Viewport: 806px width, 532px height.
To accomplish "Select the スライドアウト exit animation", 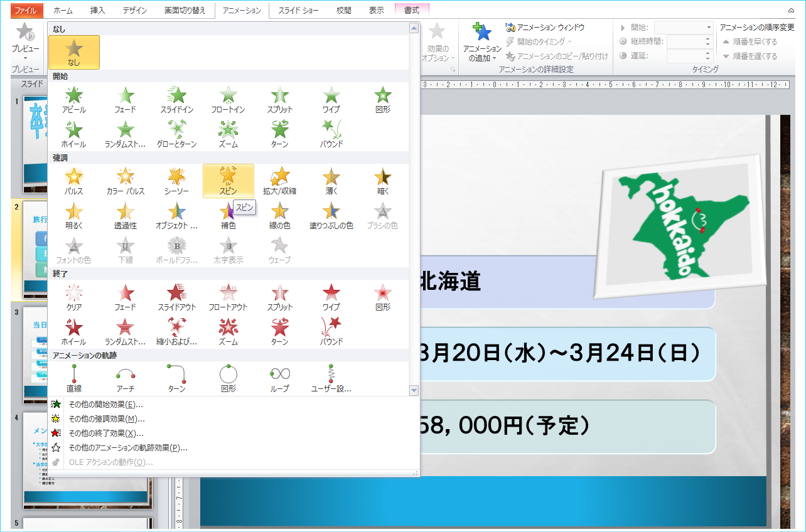I will [176, 297].
